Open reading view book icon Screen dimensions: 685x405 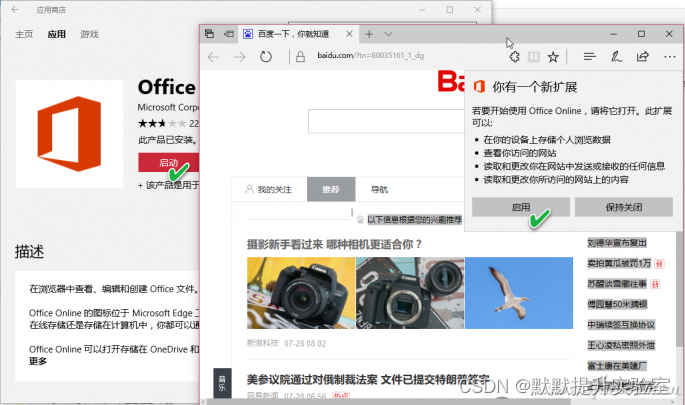point(534,57)
